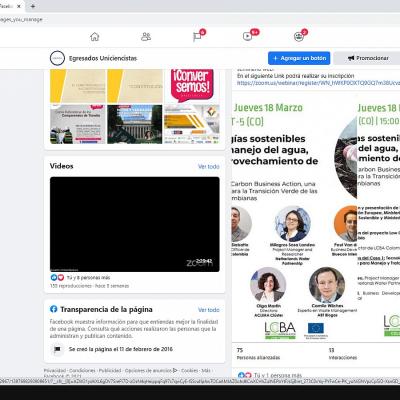400x400 pixels.
Task: Open the Pages flag icon with notifications
Action: click(197, 37)
